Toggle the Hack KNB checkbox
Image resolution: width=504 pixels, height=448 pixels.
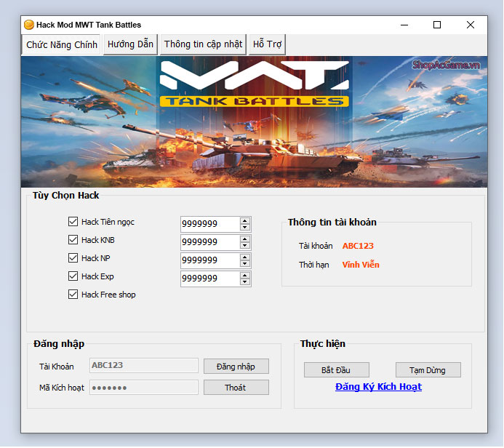point(73,240)
